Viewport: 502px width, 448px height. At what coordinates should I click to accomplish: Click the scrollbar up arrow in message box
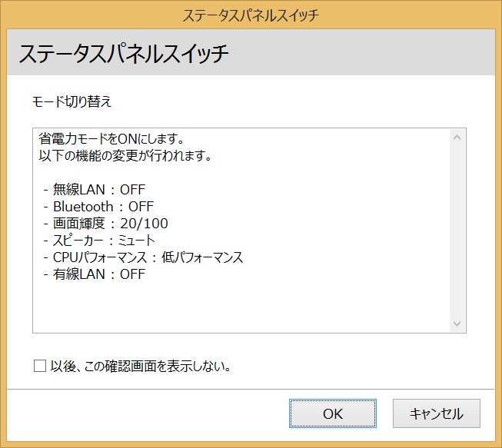point(457,138)
